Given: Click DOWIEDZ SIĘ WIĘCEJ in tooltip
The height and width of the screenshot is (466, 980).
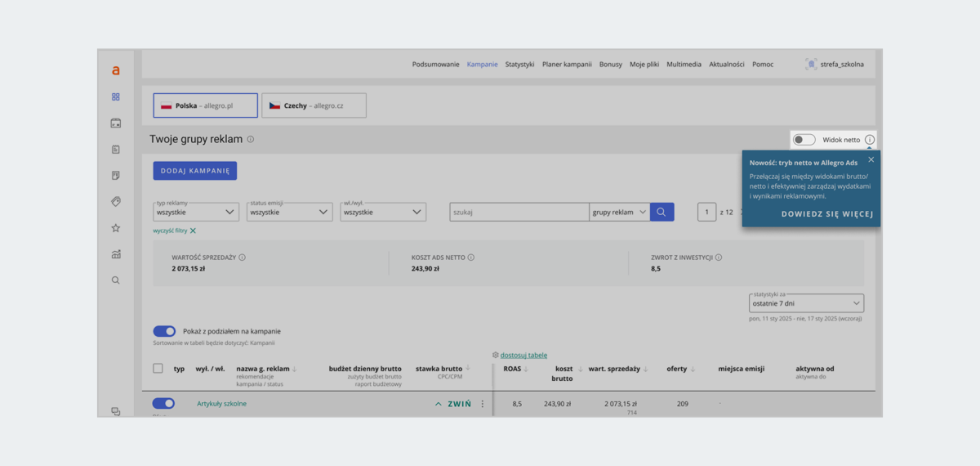Looking at the screenshot, I should tap(827, 214).
